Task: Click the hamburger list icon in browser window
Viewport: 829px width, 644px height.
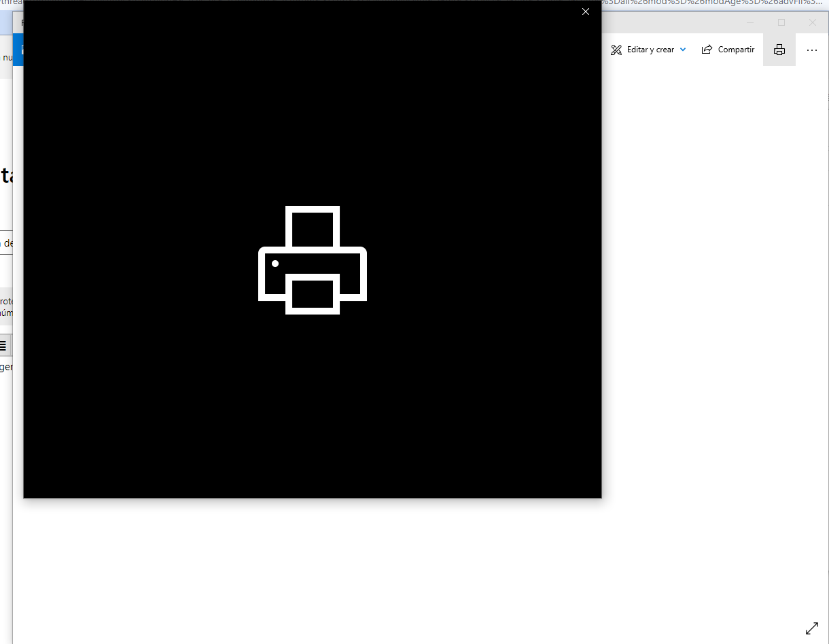Action: coord(3,346)
